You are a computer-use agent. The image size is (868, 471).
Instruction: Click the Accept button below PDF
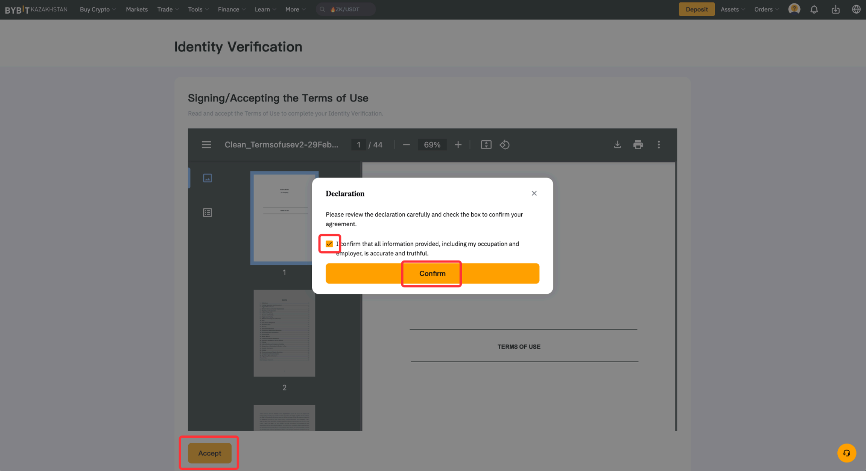[x=209, y=453]
